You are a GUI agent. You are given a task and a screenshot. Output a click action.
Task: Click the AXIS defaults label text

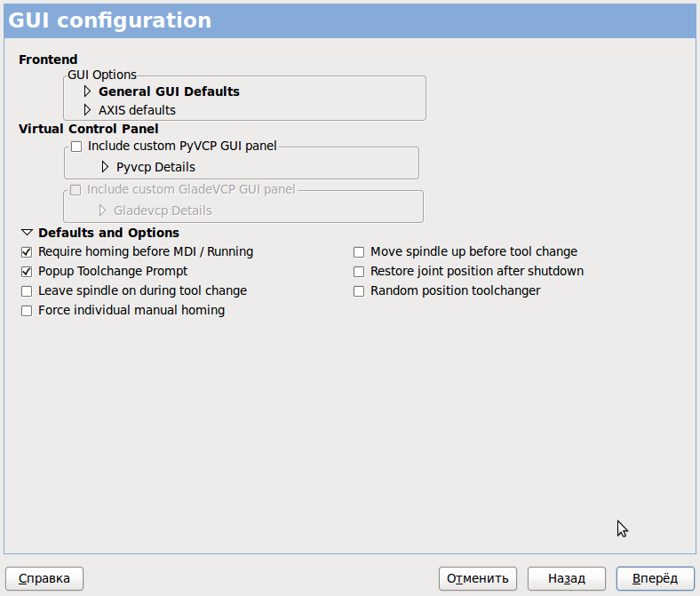point(137,110)
